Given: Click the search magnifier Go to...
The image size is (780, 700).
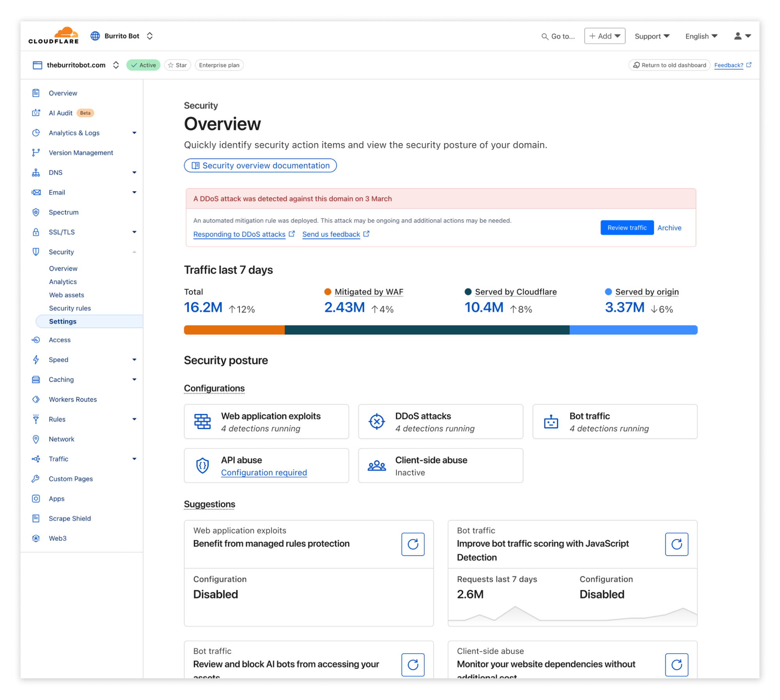Looking at the screenshot, I should [545, 36].
